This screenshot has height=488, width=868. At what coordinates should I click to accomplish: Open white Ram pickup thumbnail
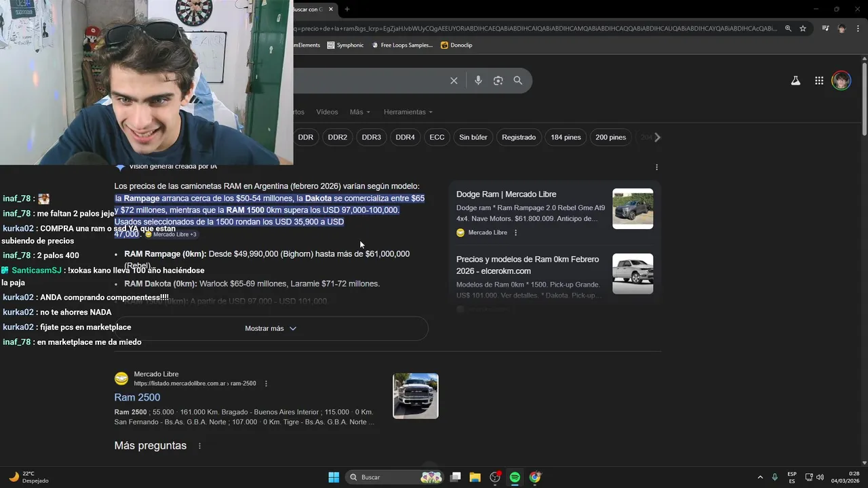pyautogui.click(x=633, y=274)
